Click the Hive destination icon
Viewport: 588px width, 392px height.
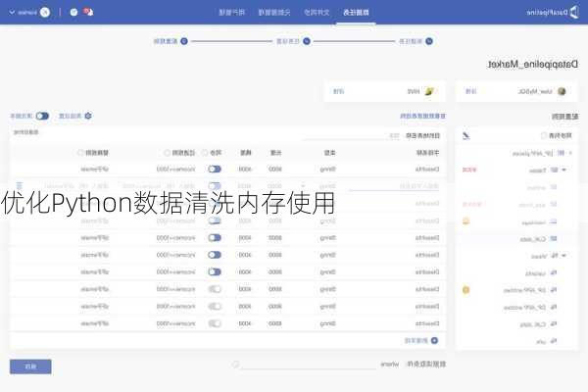coord(429,91)
